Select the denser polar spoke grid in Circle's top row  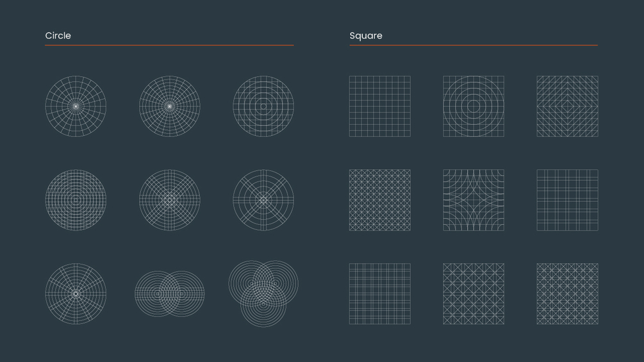pos(170,106)
